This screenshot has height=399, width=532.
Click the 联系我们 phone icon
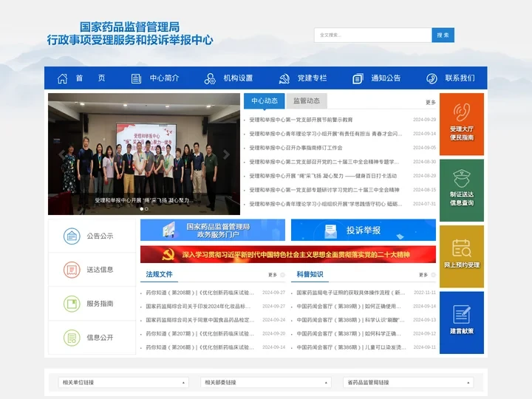click(x=432, y=79)
